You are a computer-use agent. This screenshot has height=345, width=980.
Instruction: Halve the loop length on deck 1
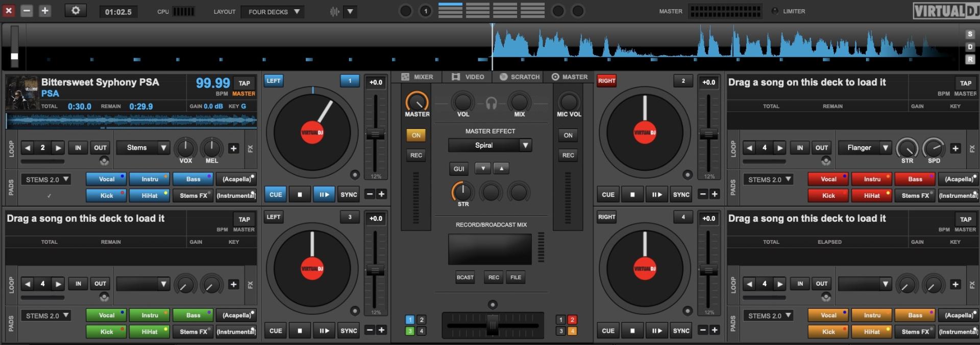[x=28, y=148]
